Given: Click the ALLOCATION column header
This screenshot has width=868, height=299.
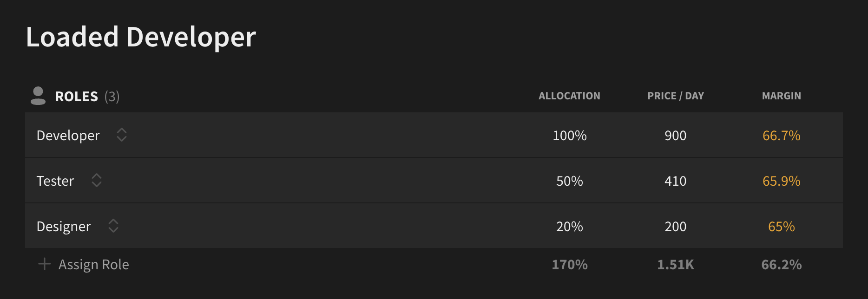Looking at the screenshot, I should [570, 96].
